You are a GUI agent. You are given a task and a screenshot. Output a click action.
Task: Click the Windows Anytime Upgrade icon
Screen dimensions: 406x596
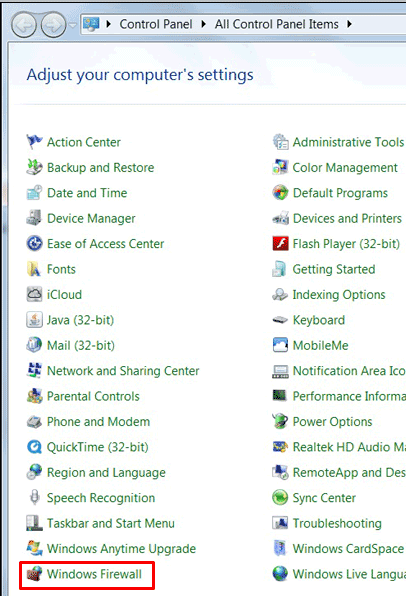[34, 548]
